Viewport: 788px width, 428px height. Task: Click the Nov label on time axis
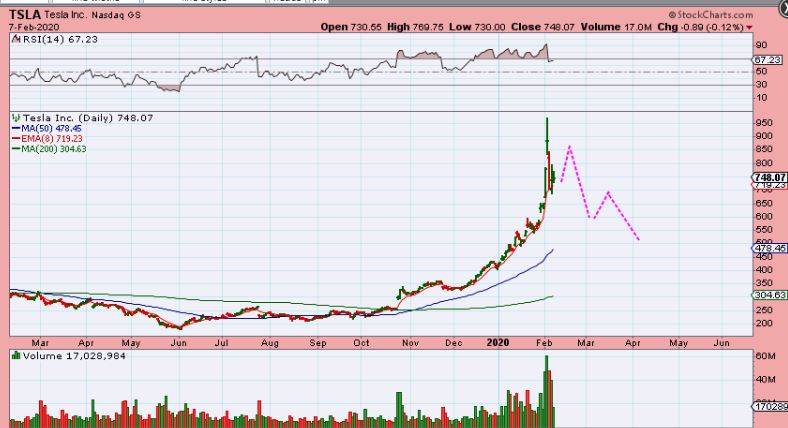410,343
